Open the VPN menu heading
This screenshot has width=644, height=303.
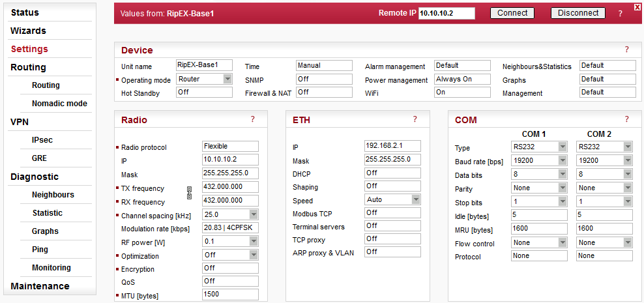pos(20,122)
